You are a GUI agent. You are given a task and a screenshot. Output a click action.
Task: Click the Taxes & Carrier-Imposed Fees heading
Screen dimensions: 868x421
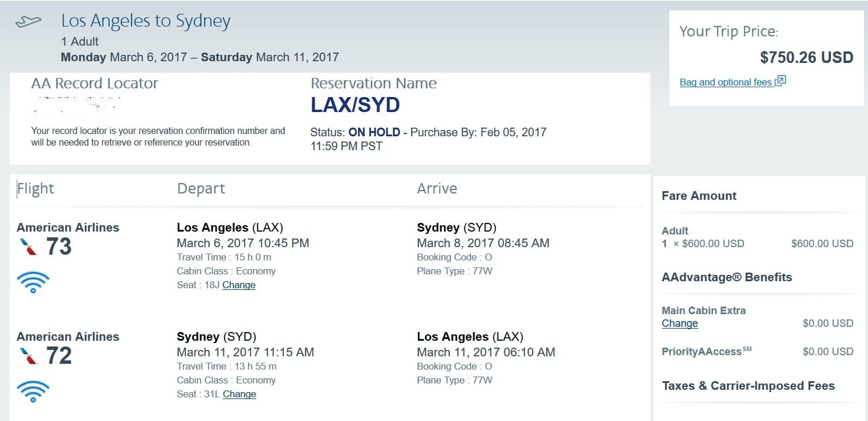coord(749,386)
